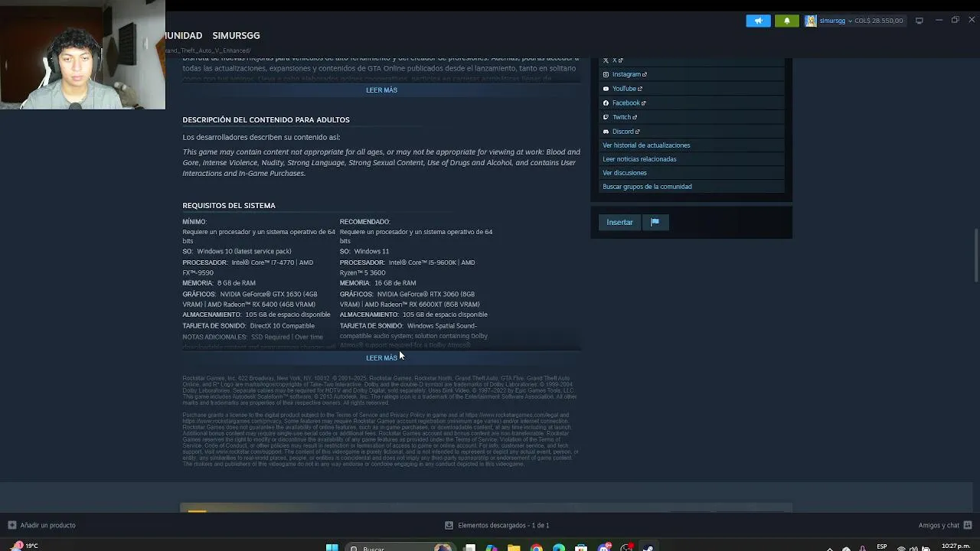This screenshot has width=980, height=551.
Task: Click the downloads icon in the bottom bar
Action: [x=449, y=525]
